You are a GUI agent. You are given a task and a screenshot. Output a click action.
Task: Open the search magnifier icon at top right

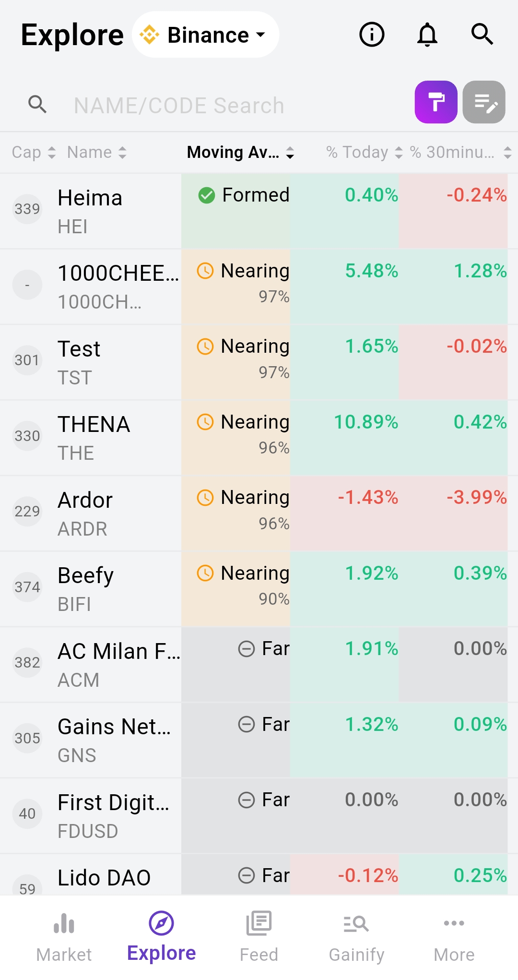tap(483, 34)
